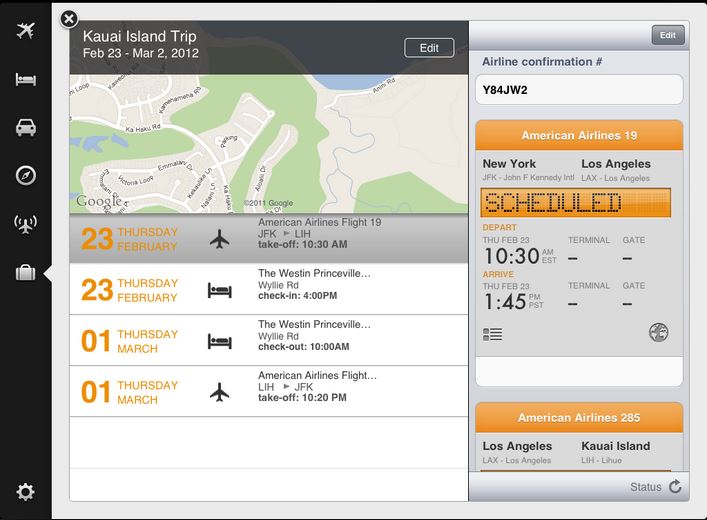
Task: Select the suitcase trips icon in sidebar
Action: [26, 272]
